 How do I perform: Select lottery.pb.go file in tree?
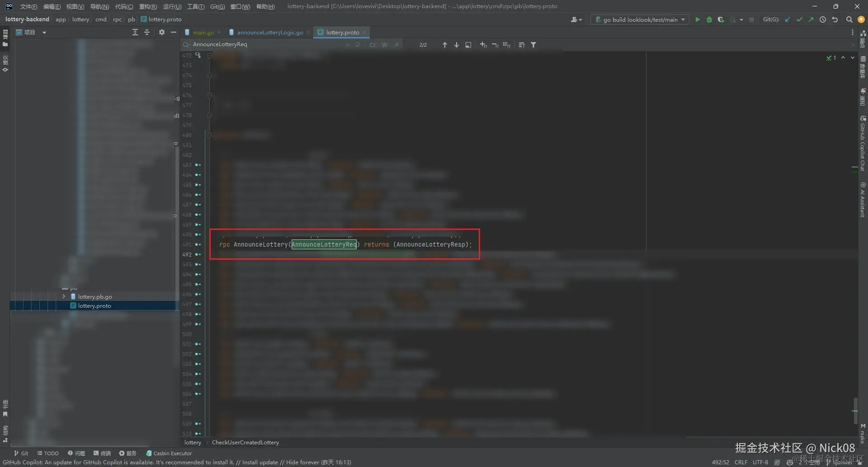click(x=94, y=296)
